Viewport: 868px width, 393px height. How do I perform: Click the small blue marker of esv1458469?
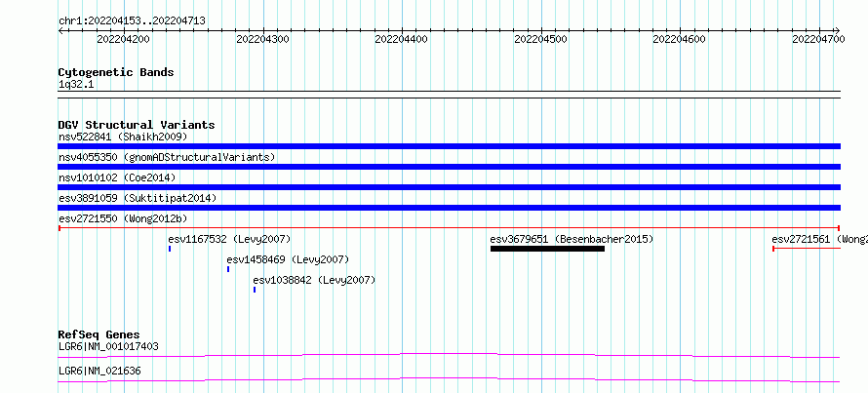tap(228, 269)
